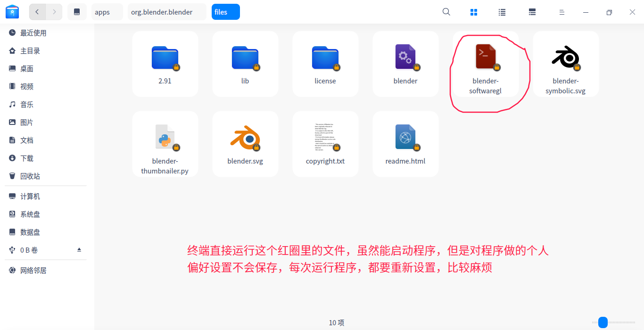Screen dimensions: 644x330
Task: Click the blender file name label
Action: pos(405,81)
